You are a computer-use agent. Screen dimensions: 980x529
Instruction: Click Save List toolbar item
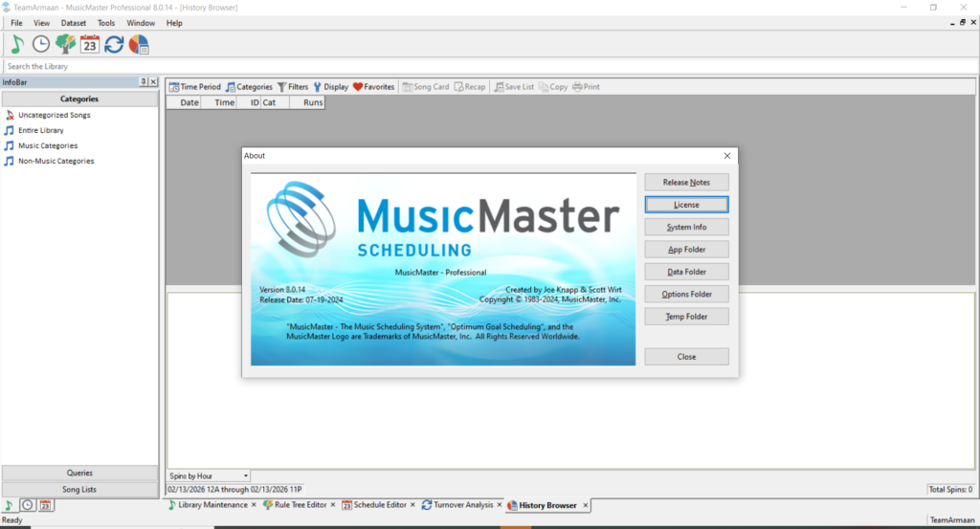(514, 87)
